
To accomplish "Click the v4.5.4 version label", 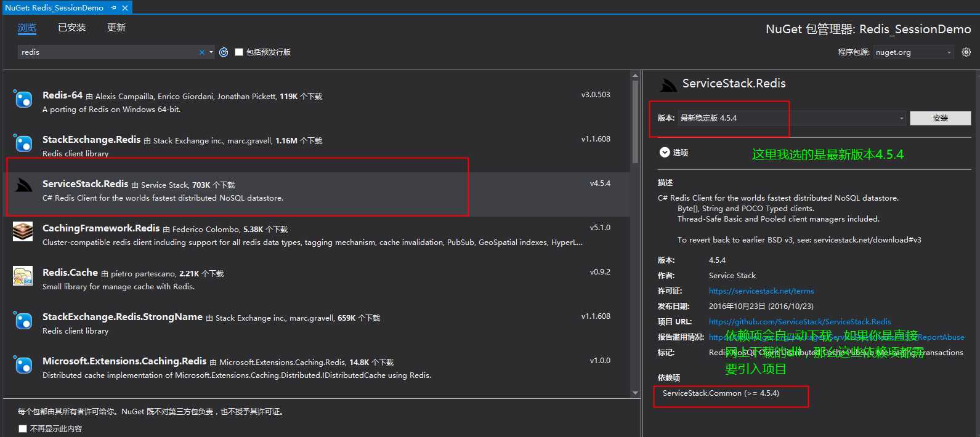I will coord(600,183).
